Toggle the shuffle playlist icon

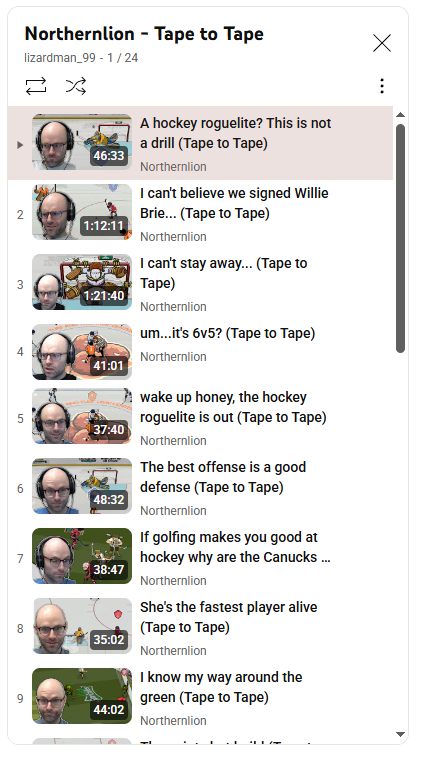pos(76,86)
